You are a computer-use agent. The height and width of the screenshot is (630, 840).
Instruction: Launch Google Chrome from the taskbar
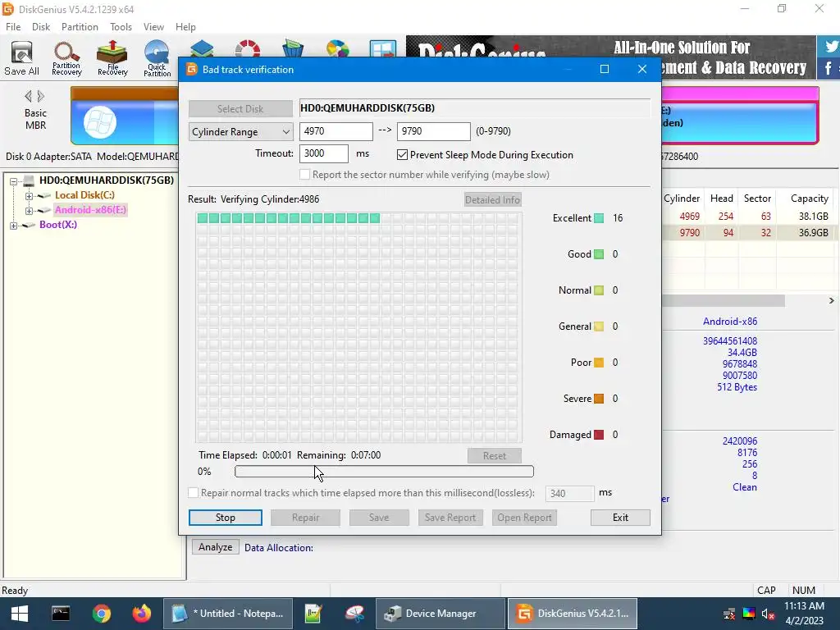click(x=101, y=614)
